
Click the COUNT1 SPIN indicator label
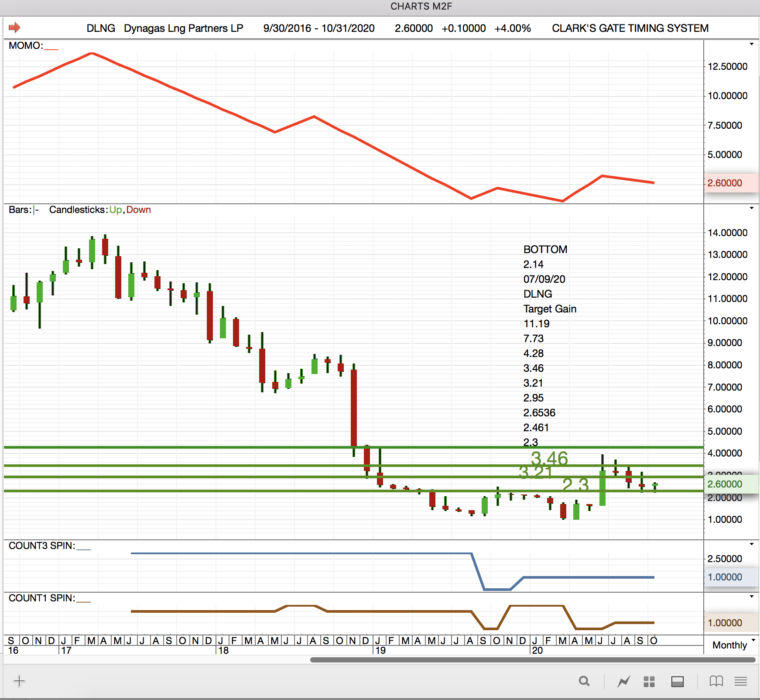pos(42,598)
